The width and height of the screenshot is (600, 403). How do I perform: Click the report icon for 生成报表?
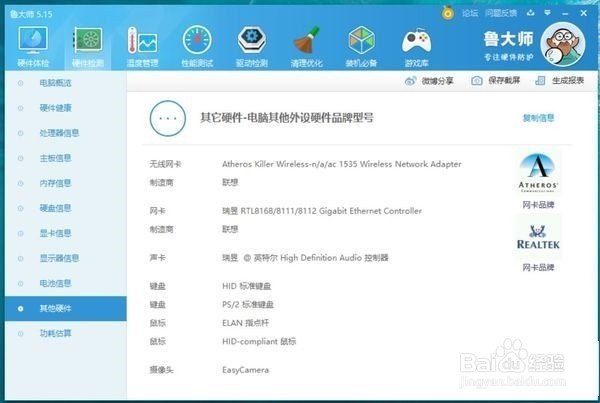(540, 81)
